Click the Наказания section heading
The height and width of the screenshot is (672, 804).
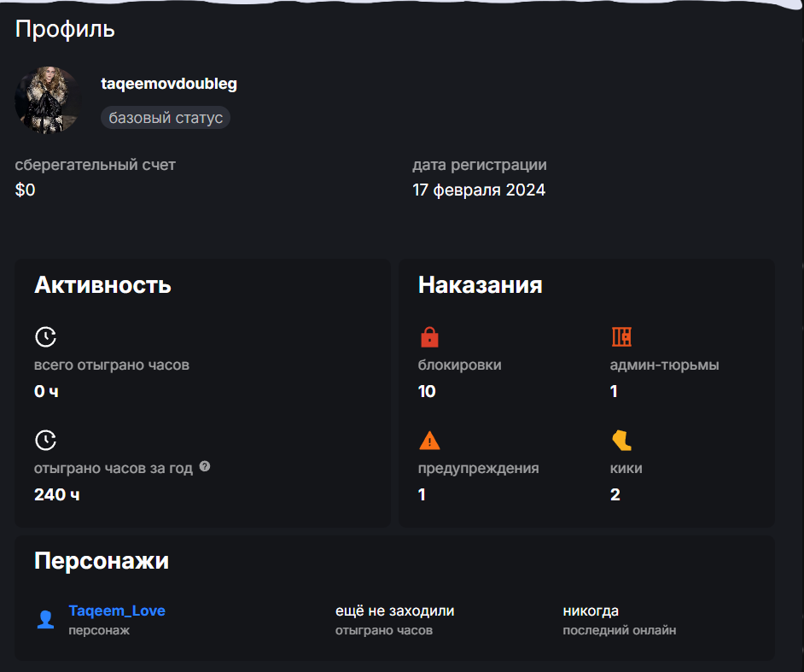pyautogui.click(x=480, y=285)
